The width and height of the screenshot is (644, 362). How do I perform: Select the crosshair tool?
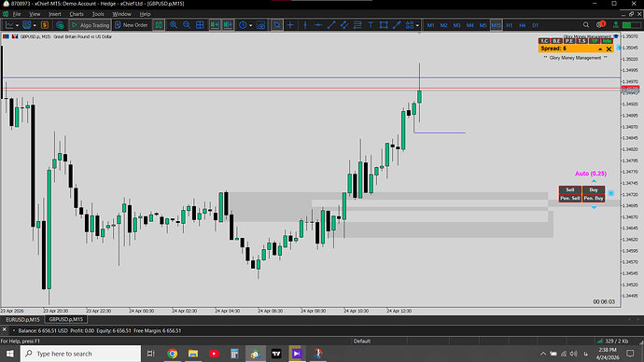point(290,25)
